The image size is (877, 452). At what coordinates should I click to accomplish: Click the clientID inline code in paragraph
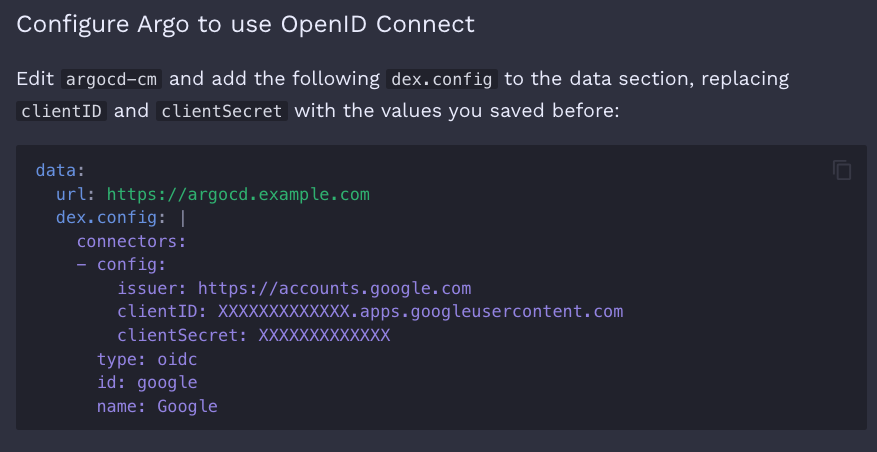tap(62, 111)
